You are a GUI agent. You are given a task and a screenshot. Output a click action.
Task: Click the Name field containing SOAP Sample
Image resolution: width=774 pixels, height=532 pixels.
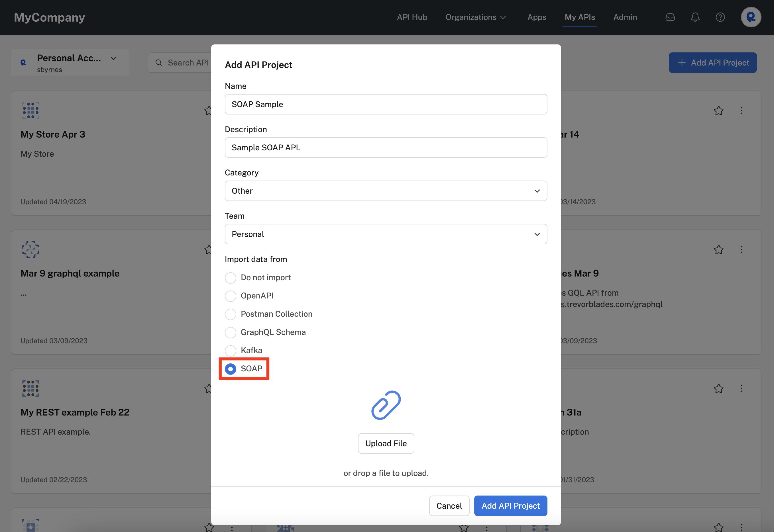(x=386, y=104)
